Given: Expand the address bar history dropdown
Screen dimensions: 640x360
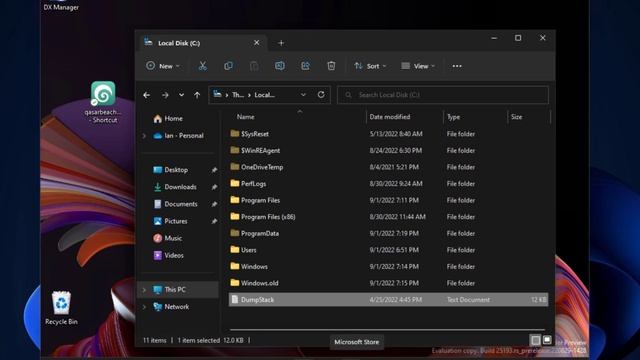Looking at the screenshot, I should tap(303, 95).
